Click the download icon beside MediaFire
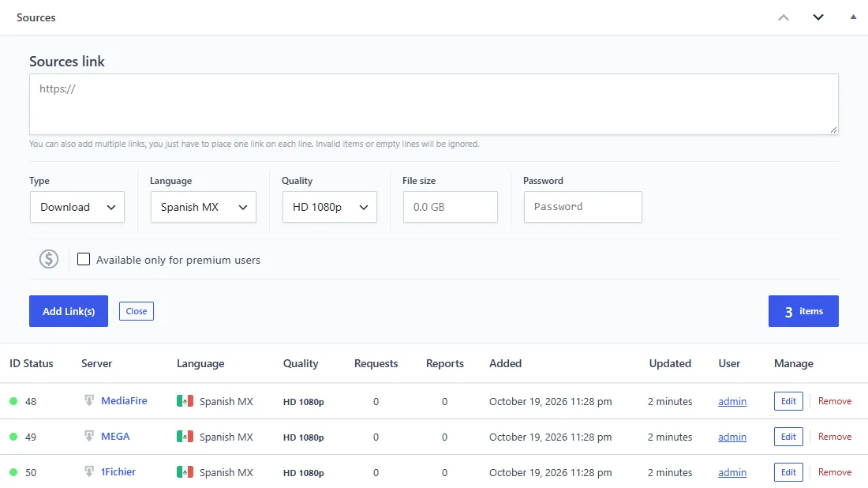Screen dimensions: 868x488 point(89,400)
